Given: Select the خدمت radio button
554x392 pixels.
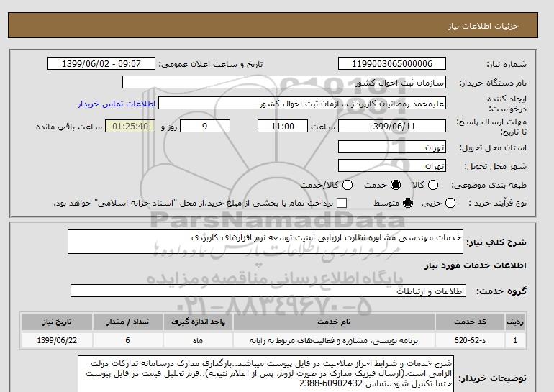Looking at the screenshot, I should (396, 185).
